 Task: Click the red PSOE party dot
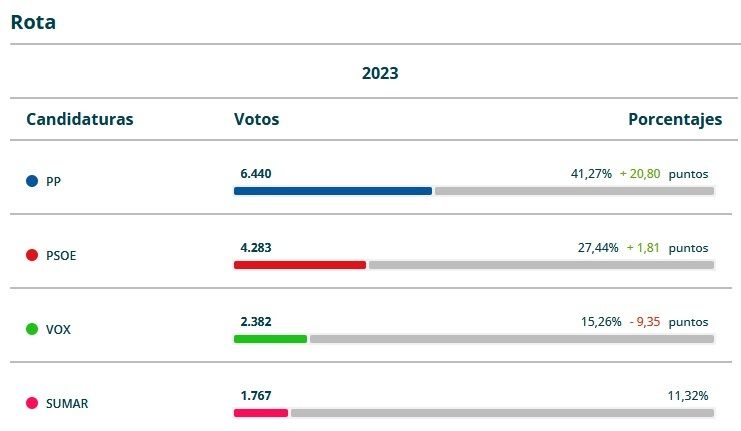[x=32, y=255]
